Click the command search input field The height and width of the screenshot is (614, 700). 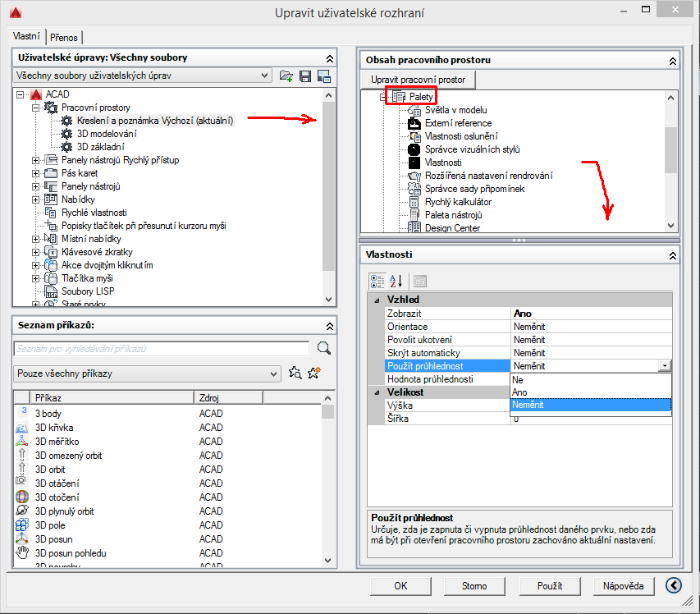click(161, 349)
